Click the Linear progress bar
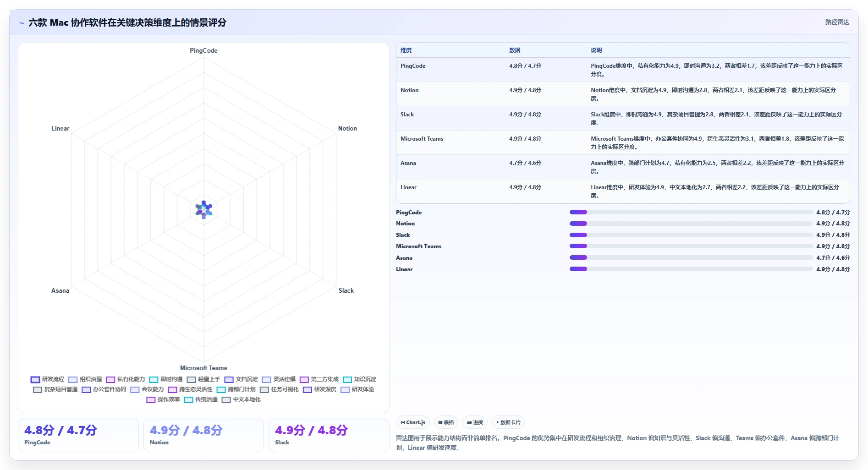The height and width of the screenshot is (470, 868). (x=691, y=269)
